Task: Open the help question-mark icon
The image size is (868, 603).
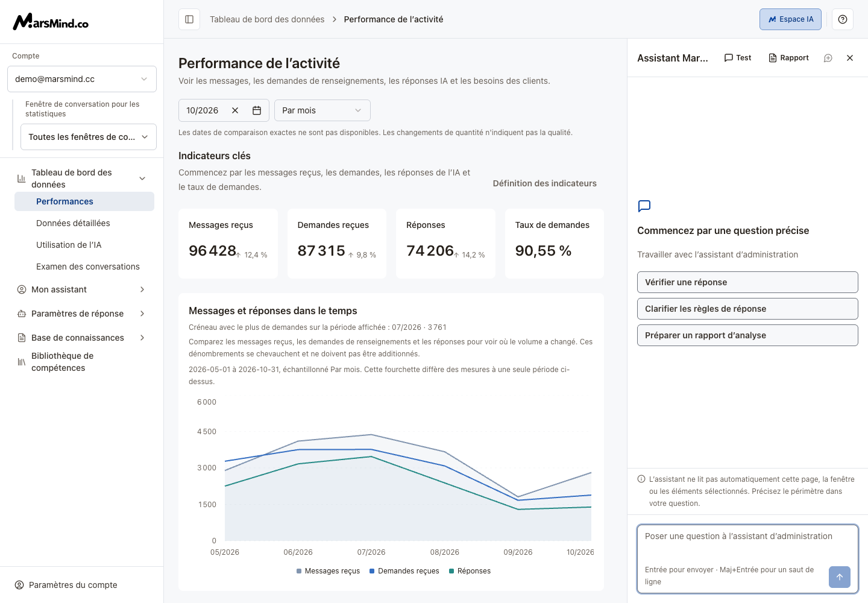Action: pyautogui.click(x=843, y=19)
